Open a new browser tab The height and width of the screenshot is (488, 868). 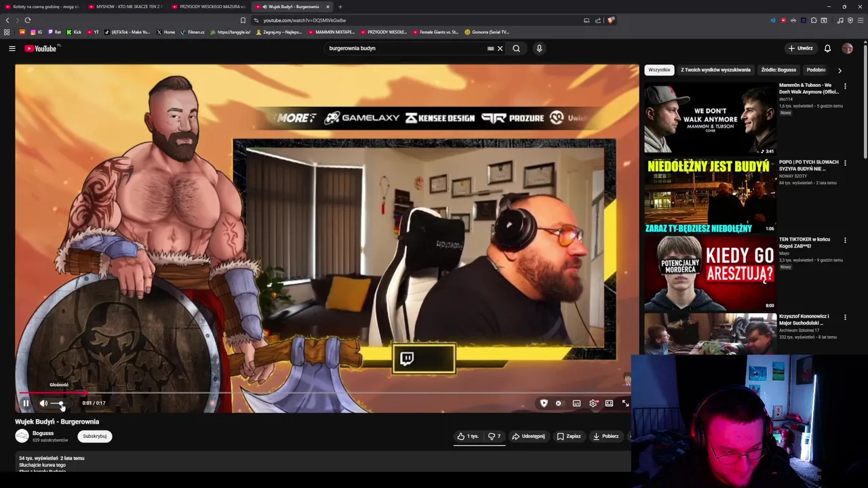(x=340, y=7)
